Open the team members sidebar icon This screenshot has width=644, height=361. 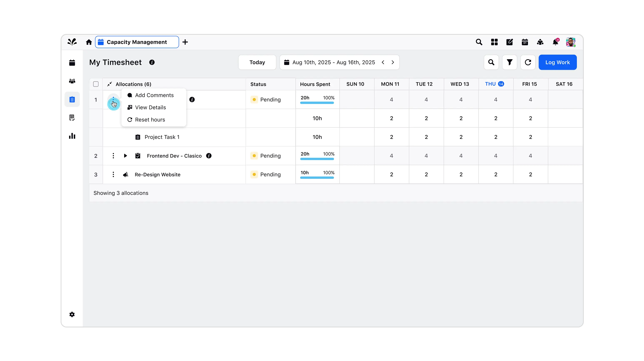tap(72, 81)
